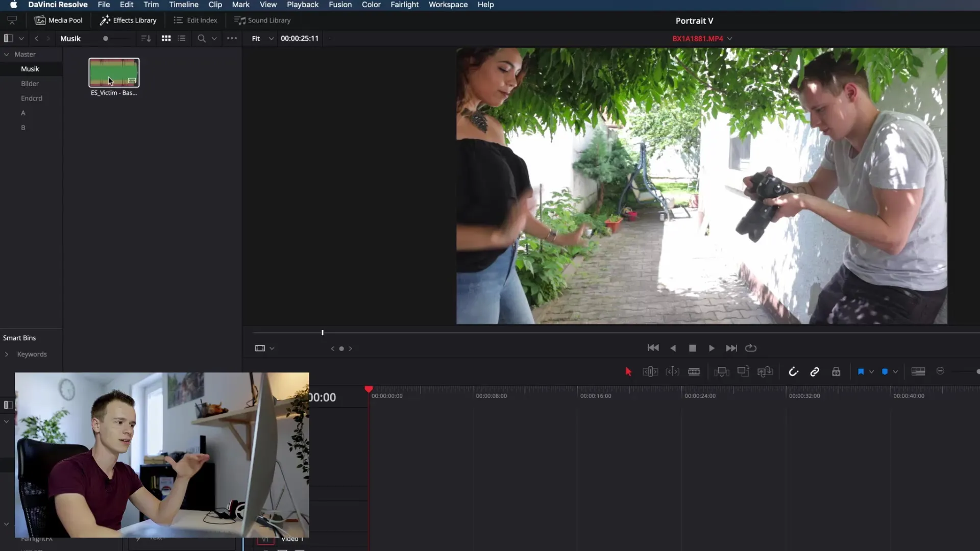Switch media pool to list view
The width and height of the screenshot is (980, 551).
(182, 38)
